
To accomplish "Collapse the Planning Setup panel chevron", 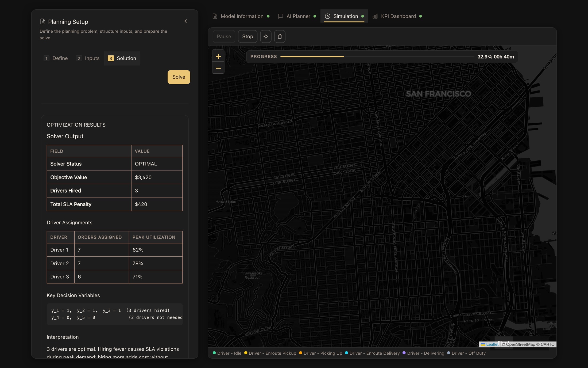I will coord(185,21).
